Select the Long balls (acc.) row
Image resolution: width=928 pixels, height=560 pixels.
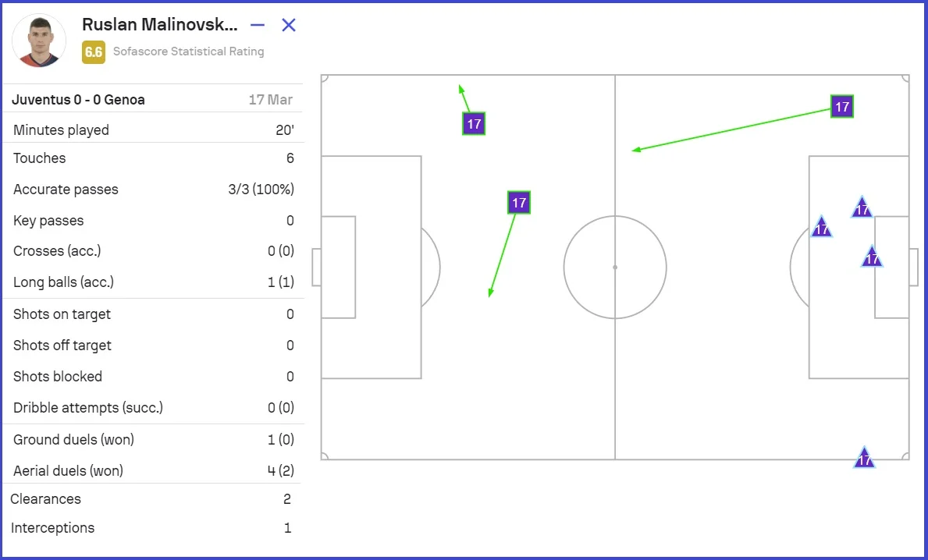coord(153,282)
